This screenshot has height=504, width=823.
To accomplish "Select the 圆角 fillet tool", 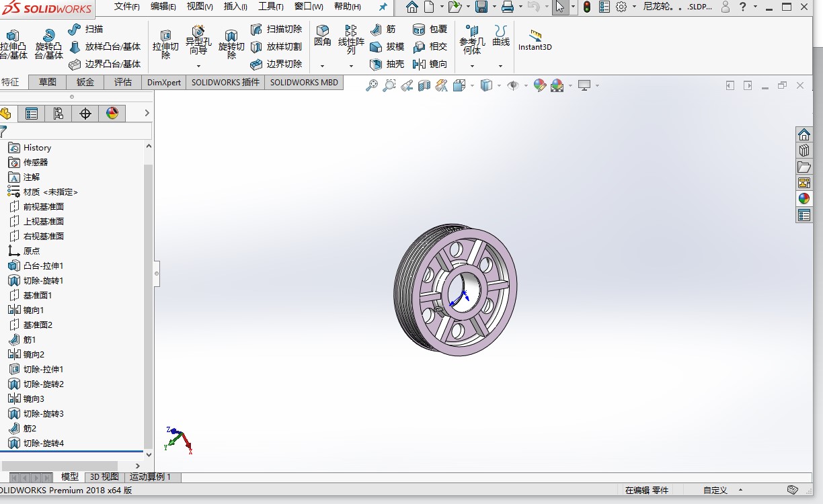I will [x=323, y=36].
